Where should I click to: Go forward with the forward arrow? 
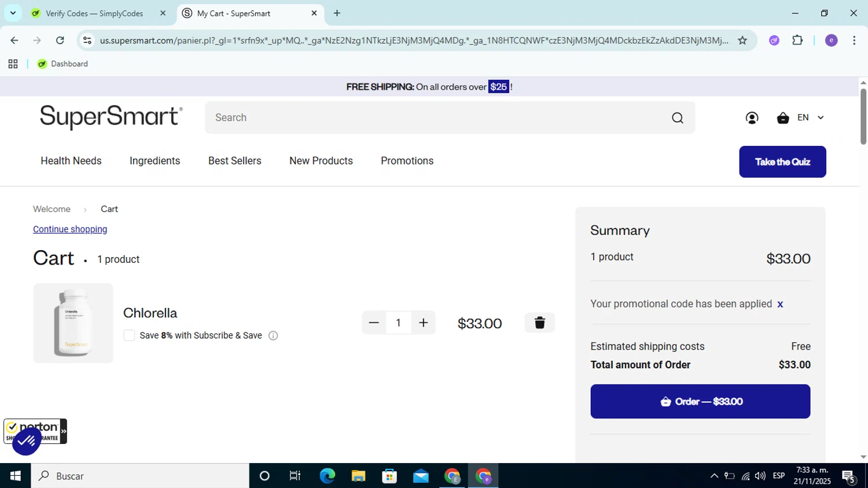click(37, 41)
